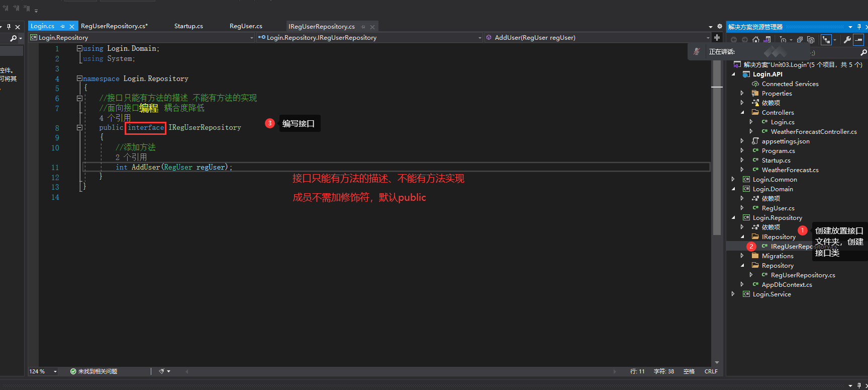Switch Solution Explorer between solutions and folder view
This screenshot has width=868, height=390.
tap(767, 39)
